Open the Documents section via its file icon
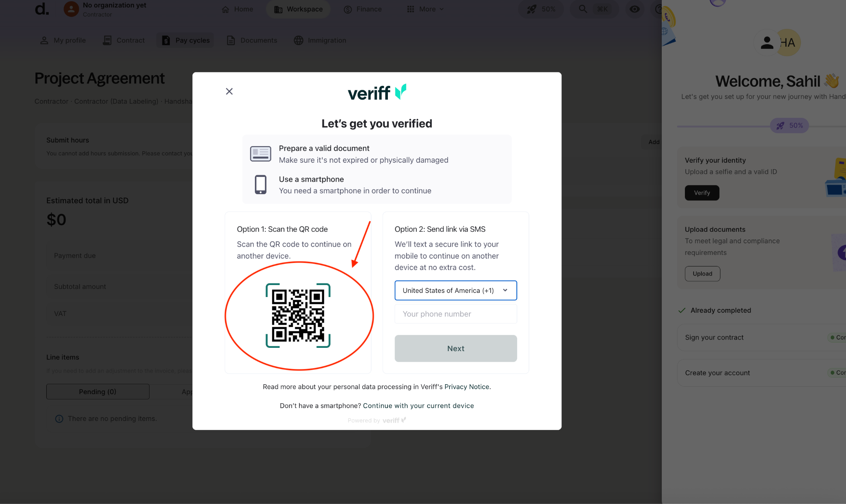 (231, 40)
